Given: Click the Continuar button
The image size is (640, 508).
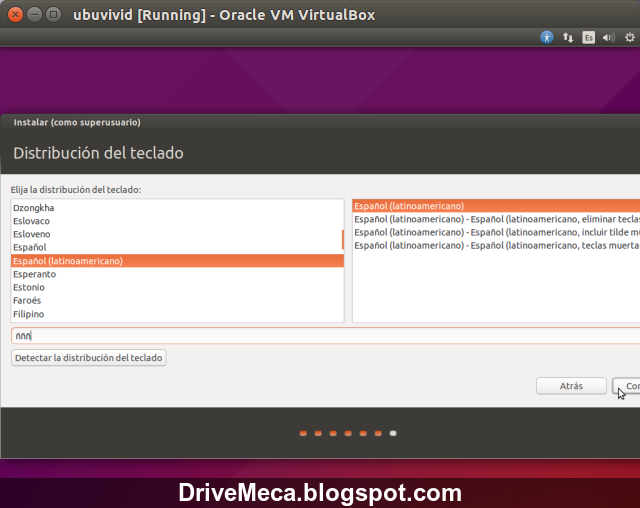Looking at the screenshot, I should [627, 386].
